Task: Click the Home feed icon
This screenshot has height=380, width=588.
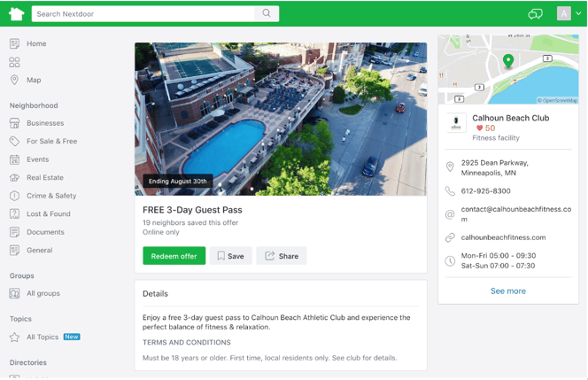Action: tap(14, 43)
